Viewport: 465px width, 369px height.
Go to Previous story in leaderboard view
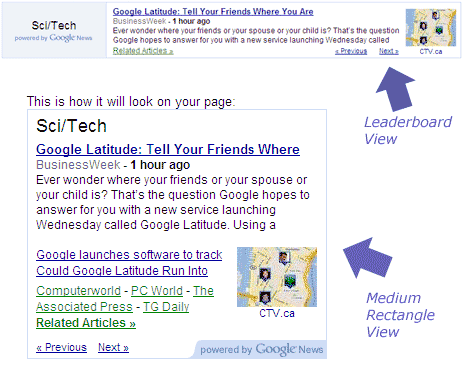(x=351, y=51)
